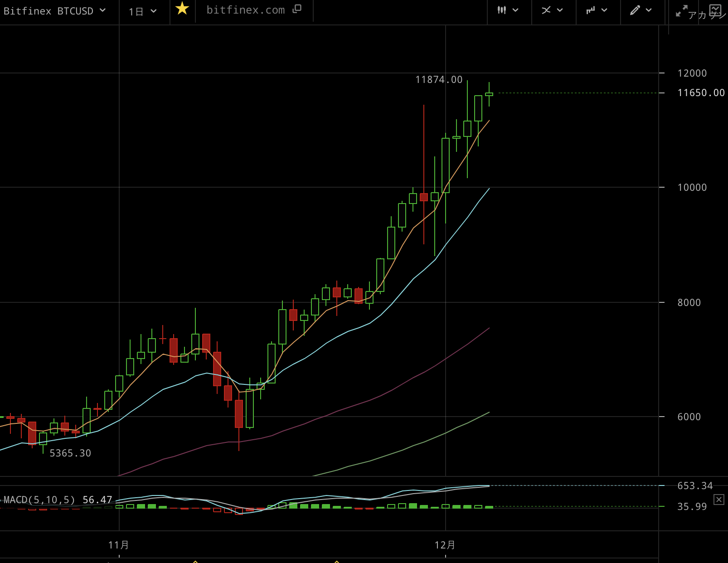Toggle the yellow favorite star
728x563 pixels.
tap(182, 8)
